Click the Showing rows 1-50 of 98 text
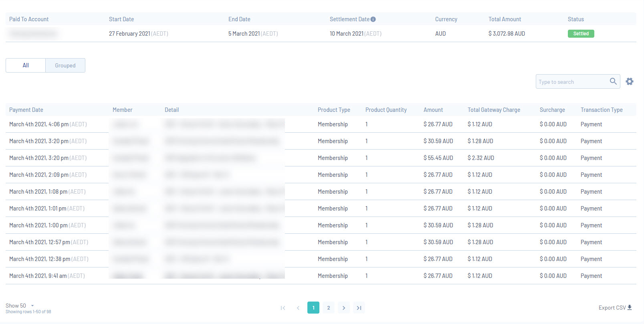The image size is (644, 324). 28,312
